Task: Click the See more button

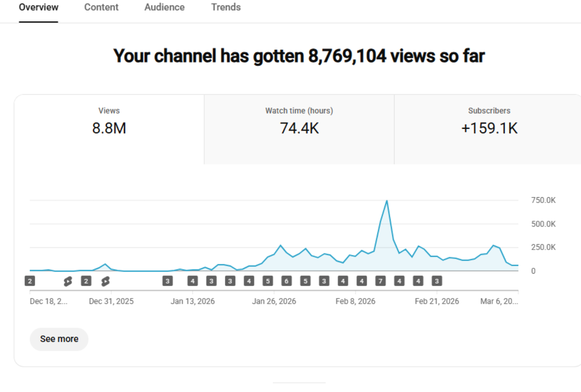Action: (59, 339)
